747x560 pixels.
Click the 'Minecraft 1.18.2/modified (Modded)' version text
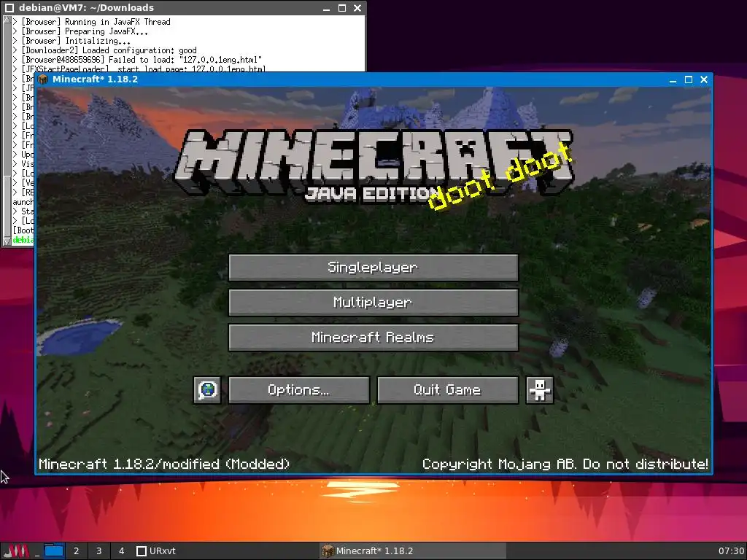pyautogui.click(x=164, y=464)
